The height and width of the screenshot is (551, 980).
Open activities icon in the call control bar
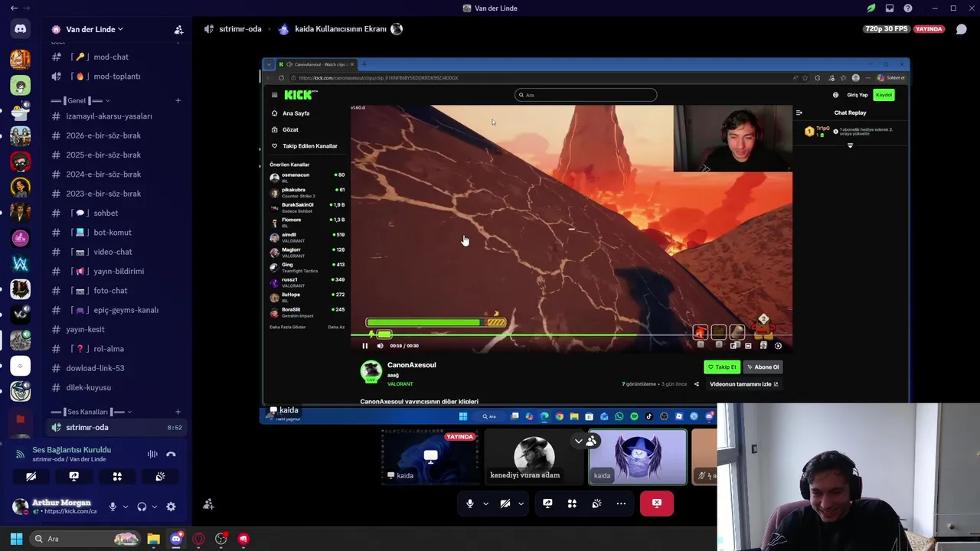pyautogui.click(x=572, y=504)
